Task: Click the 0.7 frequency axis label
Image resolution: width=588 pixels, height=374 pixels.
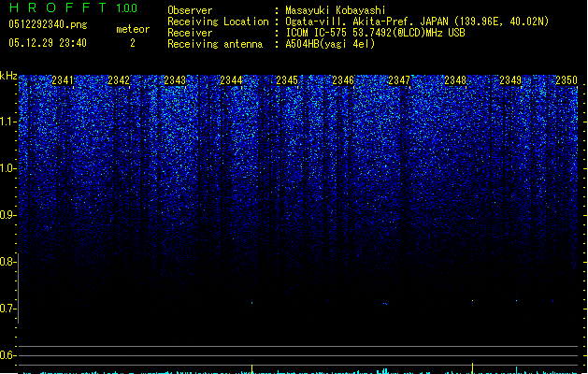Action: [7, 309]
